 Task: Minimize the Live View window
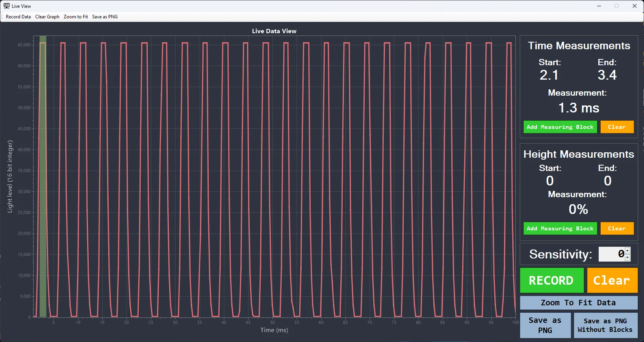coord(599,6)
